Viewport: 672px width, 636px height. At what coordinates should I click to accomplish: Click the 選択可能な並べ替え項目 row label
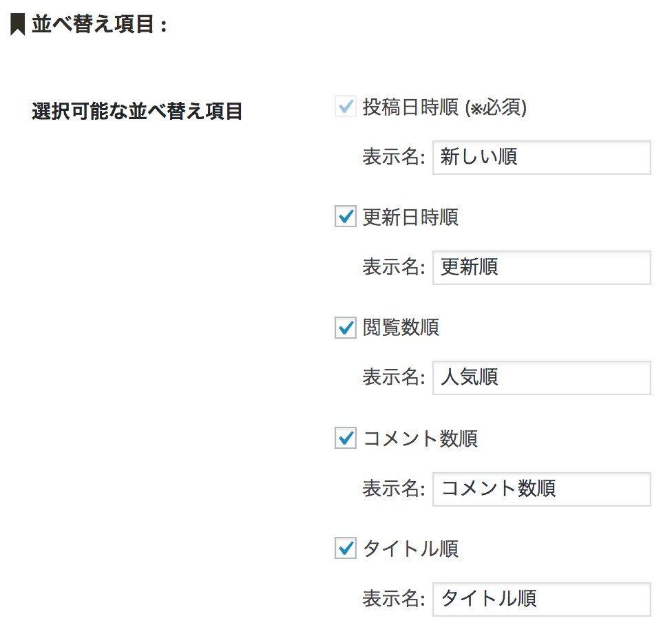pyautogui.click(x=137, y=111)
